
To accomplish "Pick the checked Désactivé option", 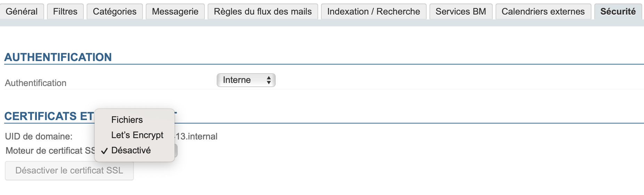I will (131, 150).
